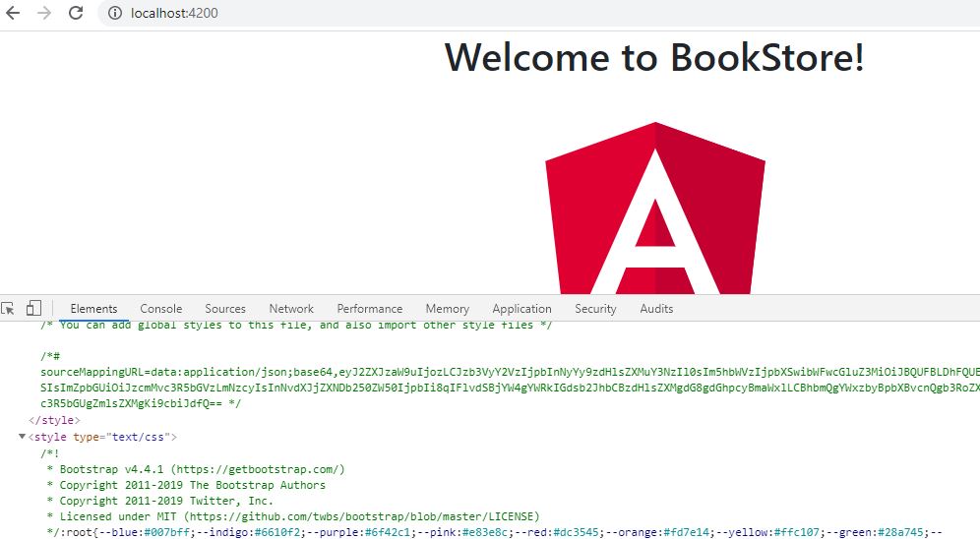Open the Network tab
The width and height of the screenshot is (980, 539).
[291, 309]
